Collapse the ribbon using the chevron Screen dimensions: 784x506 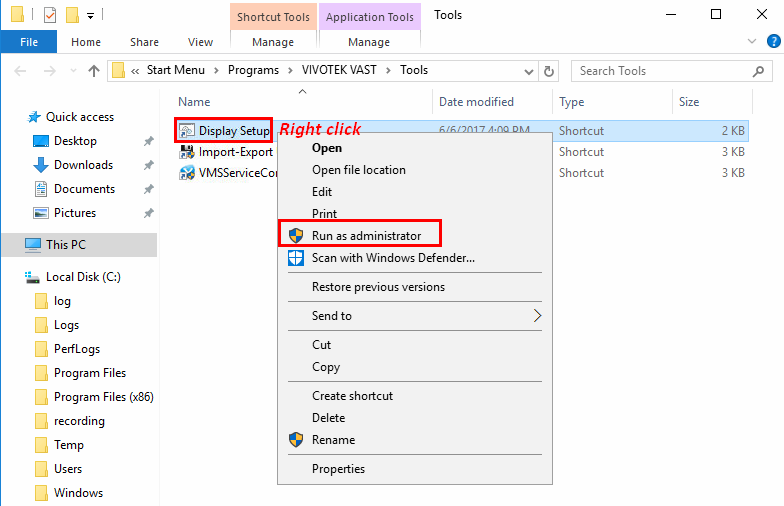point(752,42)
